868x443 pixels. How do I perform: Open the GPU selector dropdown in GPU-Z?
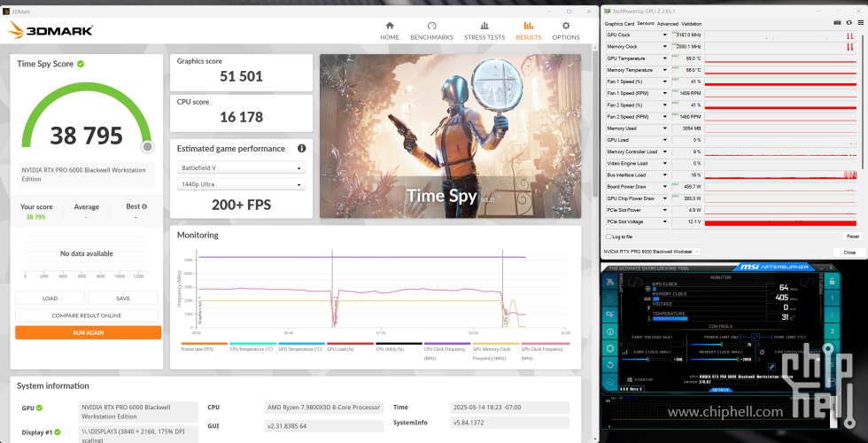point(651,252)
